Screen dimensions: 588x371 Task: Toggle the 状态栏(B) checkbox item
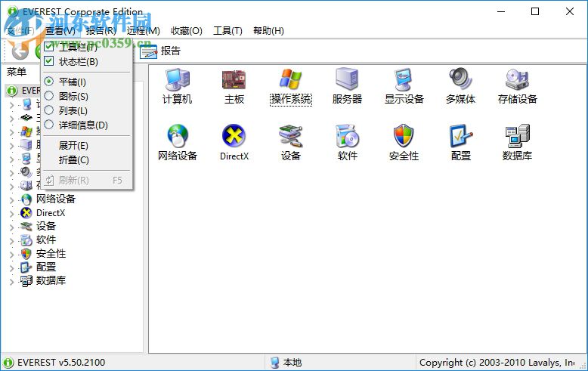tap(87, 61)
